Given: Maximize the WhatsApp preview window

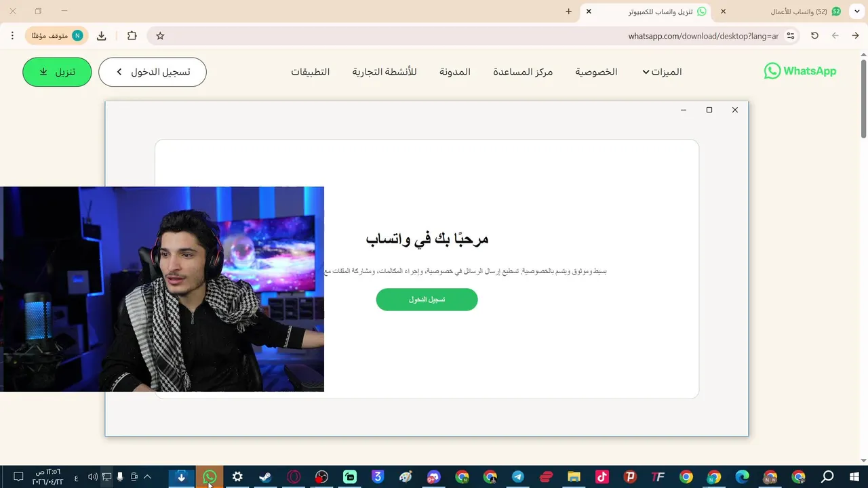Looking at the screenshot, I should pos(709,110).
